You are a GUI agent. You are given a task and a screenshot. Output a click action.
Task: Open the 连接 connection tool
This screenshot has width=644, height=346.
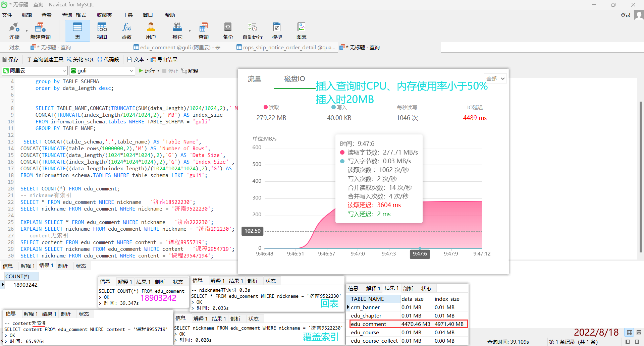pyautogui.click(x=14, y=31)
